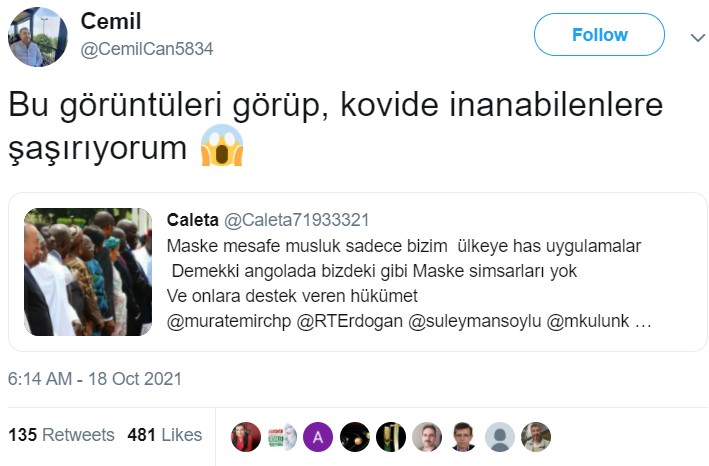Open Cemil's profile picture
709x466 pixels.
pyautogui.click(x=38, y=37)
